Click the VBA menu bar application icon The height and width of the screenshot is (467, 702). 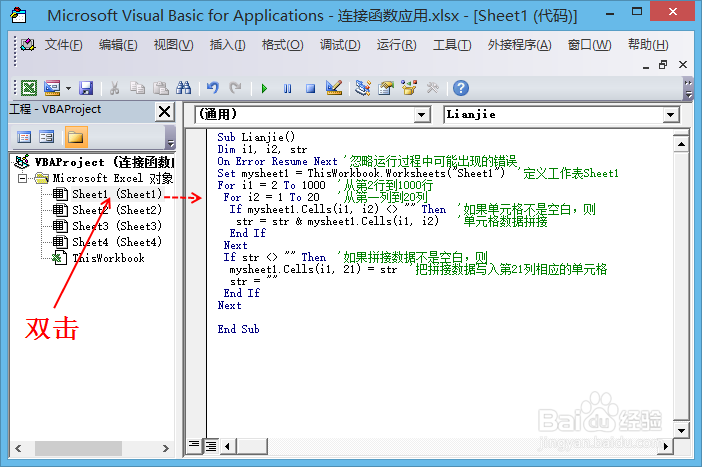(x=28, y=44)
